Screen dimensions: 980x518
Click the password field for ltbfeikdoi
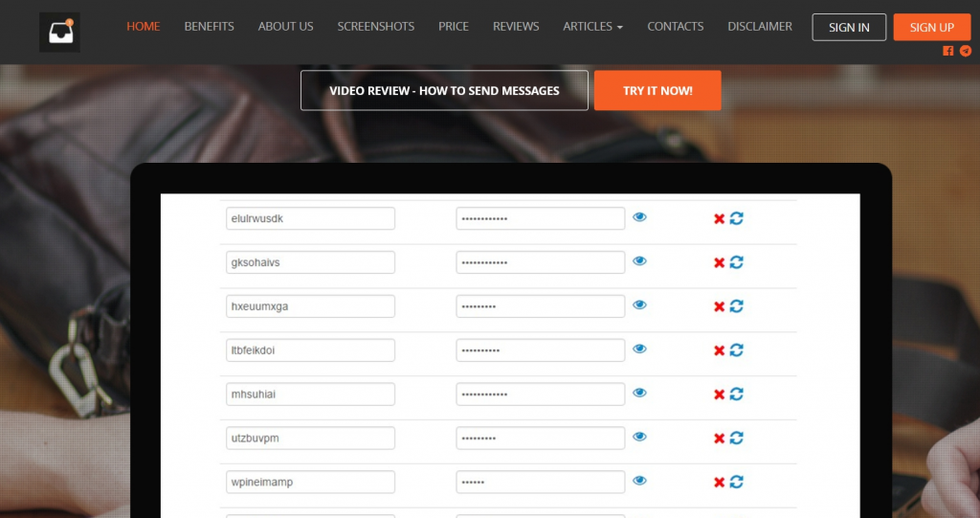[x=541, y=349]
